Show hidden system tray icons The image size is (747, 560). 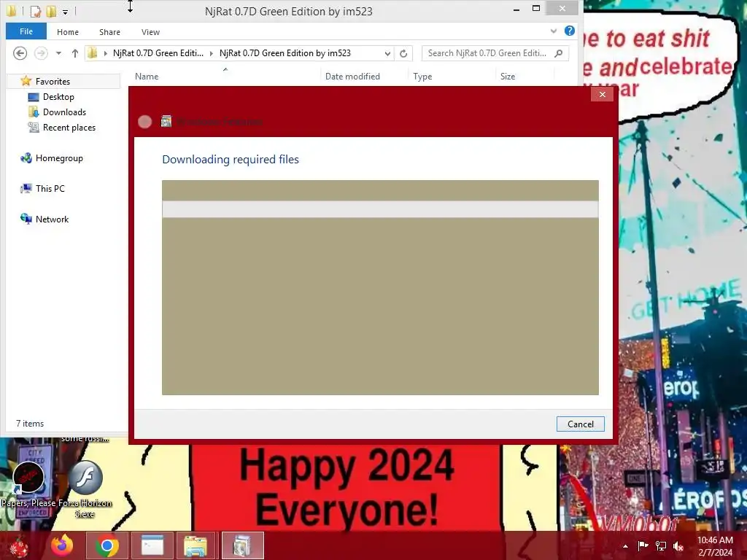pyautogui.click(x=625, y=546)
